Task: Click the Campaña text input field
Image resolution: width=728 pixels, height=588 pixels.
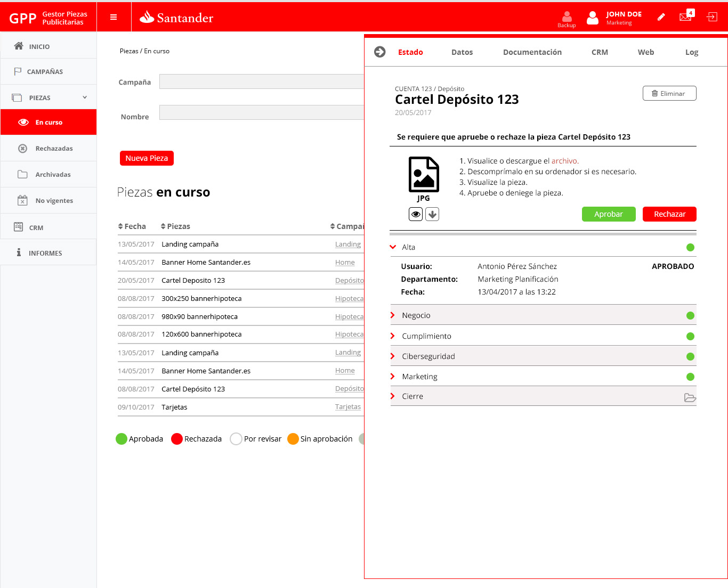Action: tap(262, 81)
